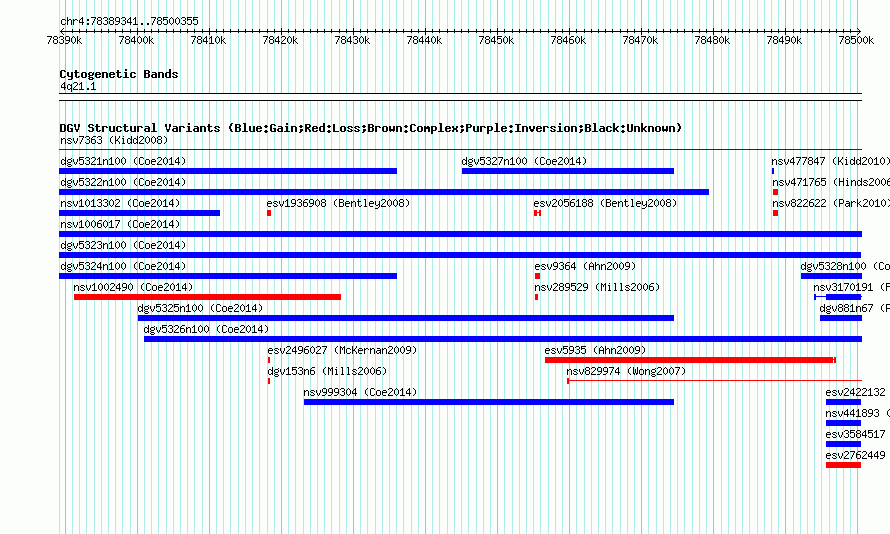The image size is (890, 534).
Task: Select the esv2056188 (Bentley2008) red marker
Action: 538,213
